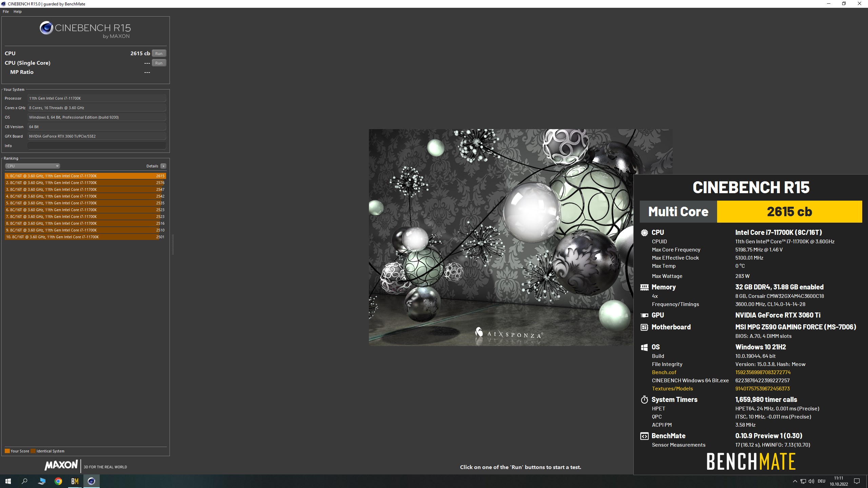The width and height of the screenshot is (868, 488).
Task: Click the System Timers stopwatch icon
Action: (x=644, y=400)
